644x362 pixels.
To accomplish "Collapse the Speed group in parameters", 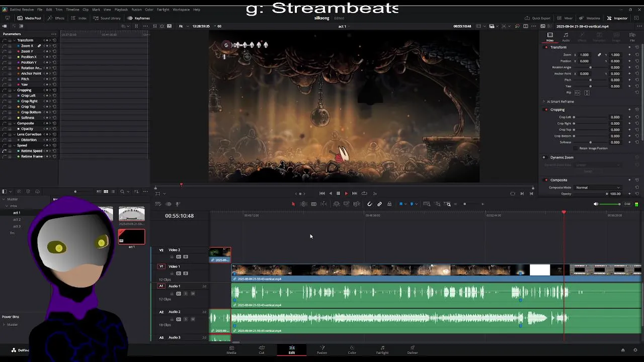I will coord(15,145).
